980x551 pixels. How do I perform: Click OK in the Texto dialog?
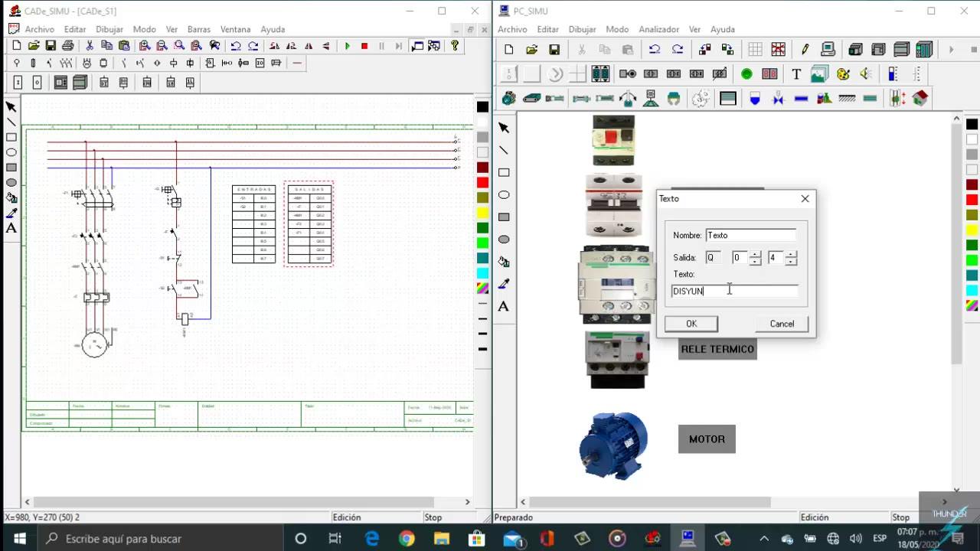[x=691, y=324]
